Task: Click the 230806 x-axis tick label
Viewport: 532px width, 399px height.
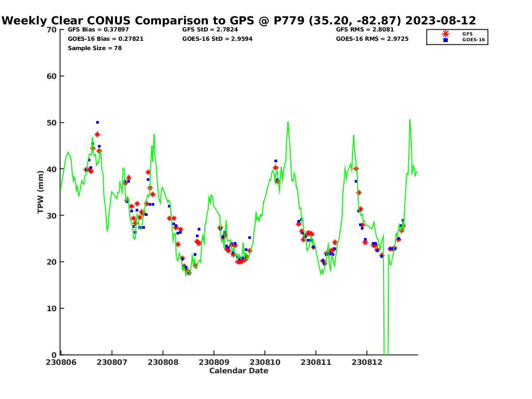Action: [61, 362]
